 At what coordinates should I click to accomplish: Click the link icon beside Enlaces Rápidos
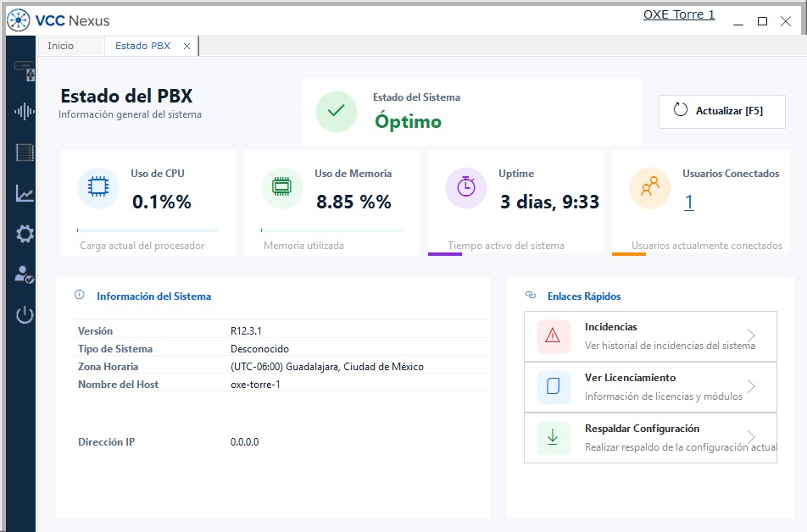531,295
